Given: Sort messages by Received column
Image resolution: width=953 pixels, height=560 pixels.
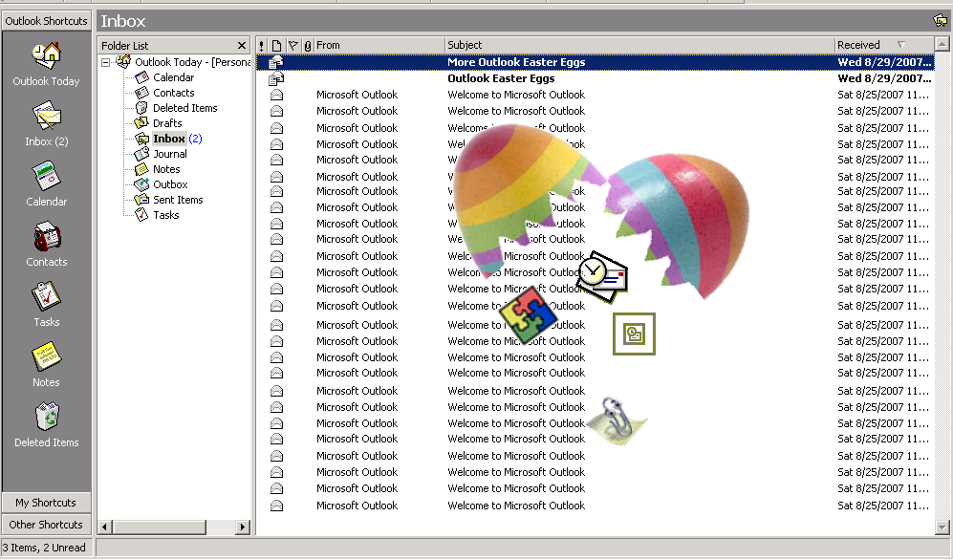Looking at the screenshot, I should pyautogui.click(x=884, y=46).
